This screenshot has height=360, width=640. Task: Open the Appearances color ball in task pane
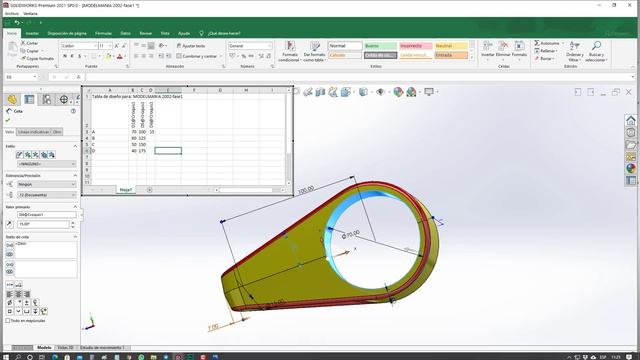[631, 168]
